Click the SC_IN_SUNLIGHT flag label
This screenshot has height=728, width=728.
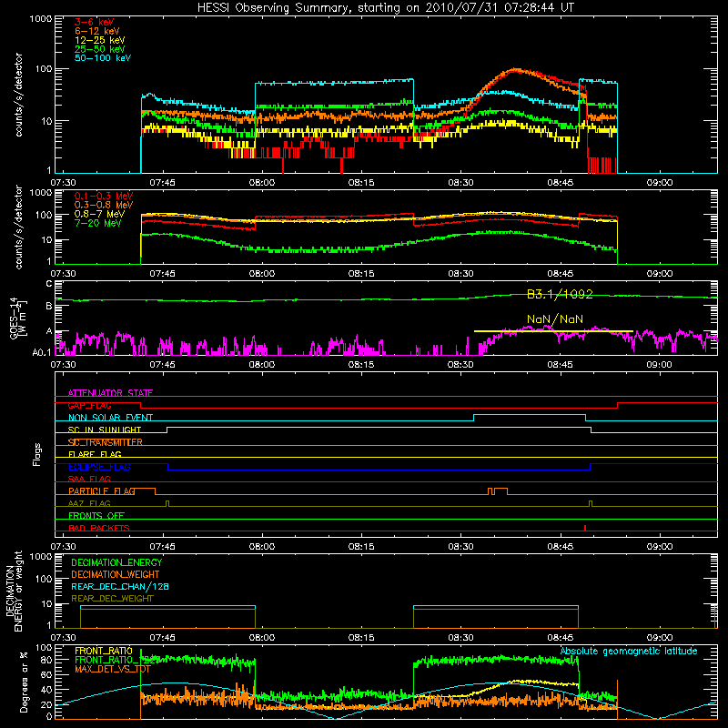pos(105,430)
